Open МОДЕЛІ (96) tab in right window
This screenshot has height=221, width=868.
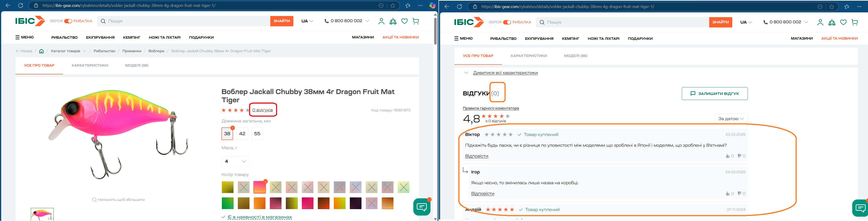coord(576,56)
